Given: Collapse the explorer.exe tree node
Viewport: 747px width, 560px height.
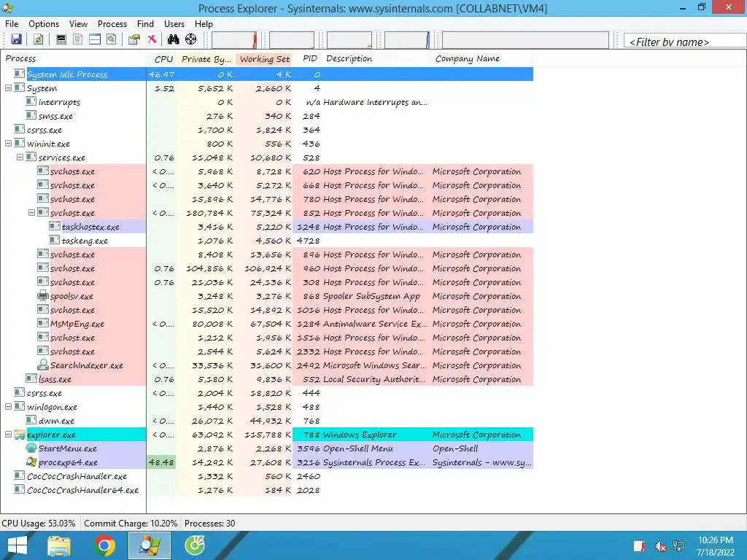Looking at the screenshot, I should click(x=8, y=435).
